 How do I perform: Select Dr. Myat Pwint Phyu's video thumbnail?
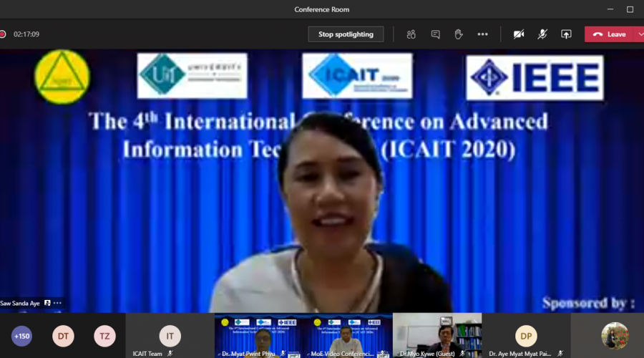coord(258,336)
